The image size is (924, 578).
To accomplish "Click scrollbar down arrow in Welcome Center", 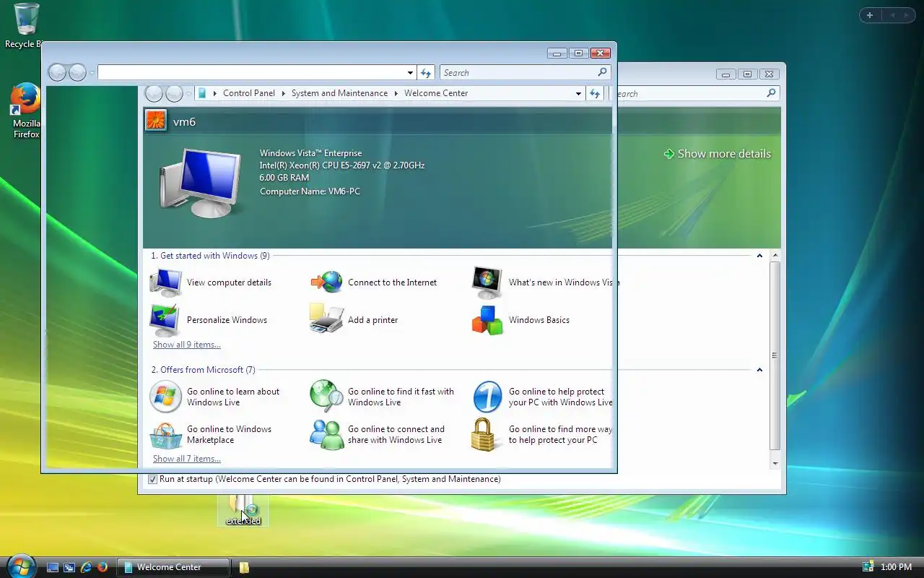I will (x=775, y=463).
